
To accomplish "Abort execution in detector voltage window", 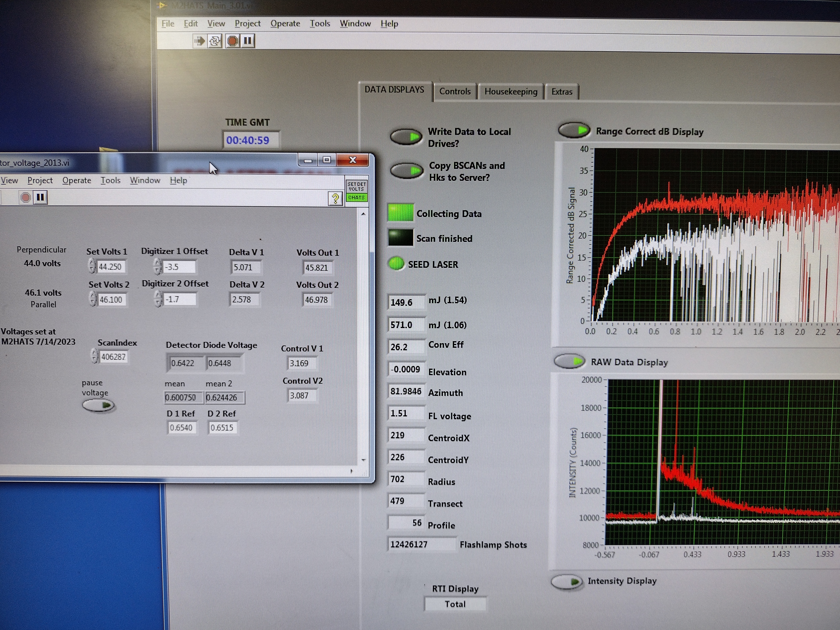I will point(25,197).
